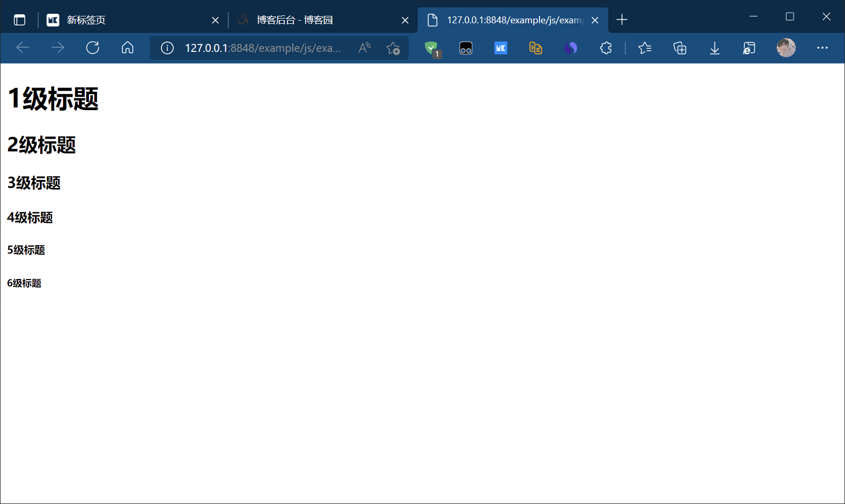845x504 pixels.
Task: Maximize the browser window
Action: click(790, 16)
